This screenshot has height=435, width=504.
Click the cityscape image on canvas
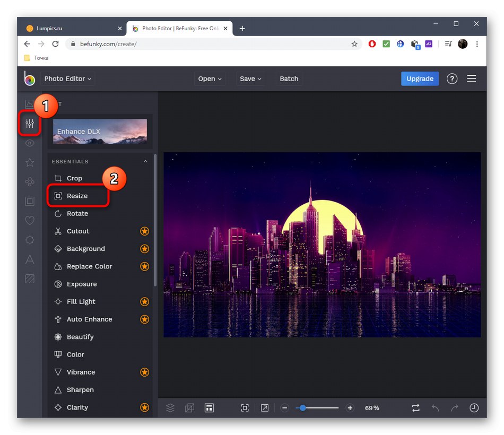pos(322,245)
